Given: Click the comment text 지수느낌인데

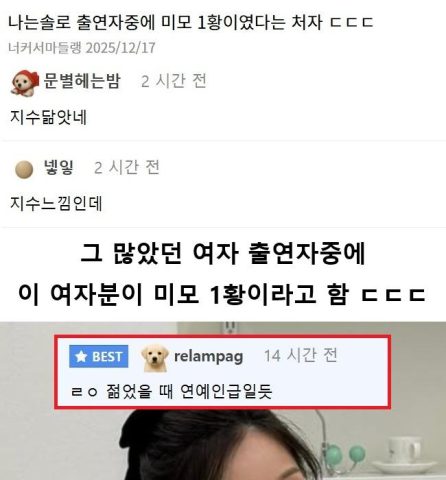Looking at the screenshot, I should (56, 203).
